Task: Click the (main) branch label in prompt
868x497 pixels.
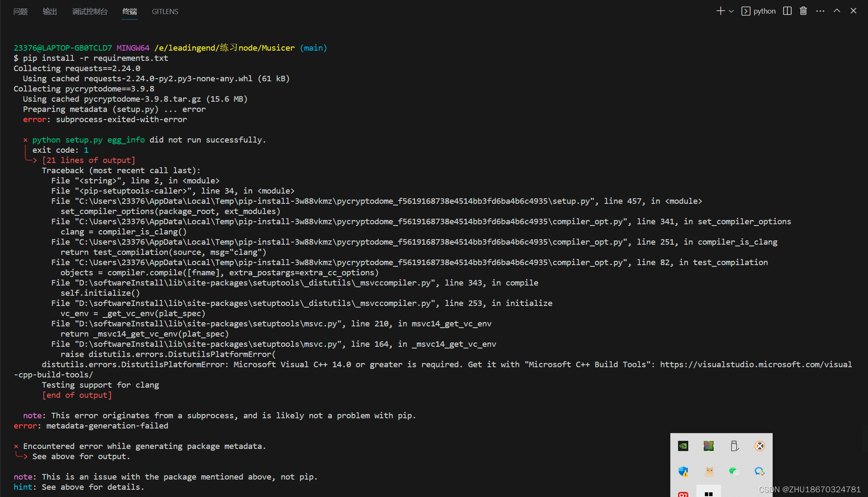Action: (x=313, y=48)
